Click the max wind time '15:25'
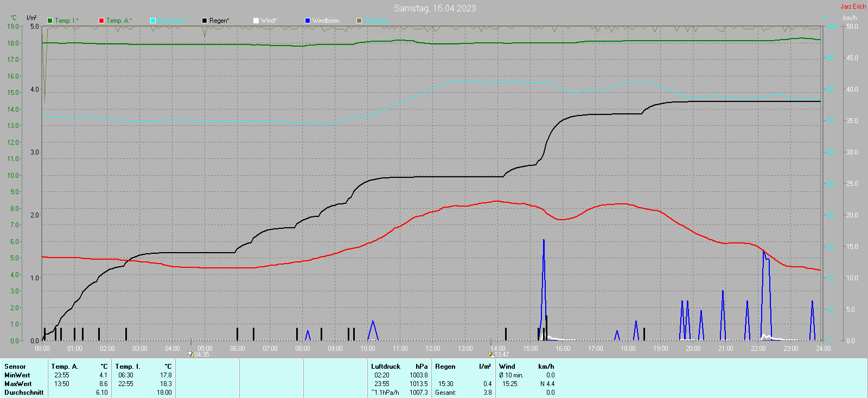The height and width of the screenshot is (398, 868). pyautogui.click(x=510, y=384)
